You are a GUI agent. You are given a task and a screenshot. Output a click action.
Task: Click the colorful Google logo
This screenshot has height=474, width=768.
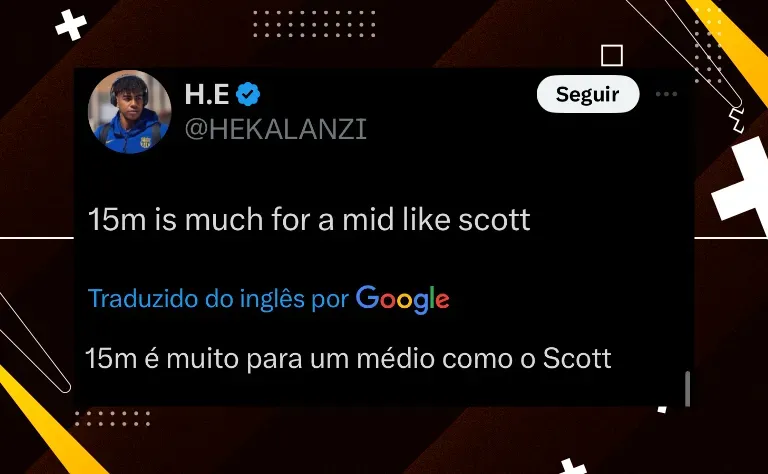click(x=403, y=299)
